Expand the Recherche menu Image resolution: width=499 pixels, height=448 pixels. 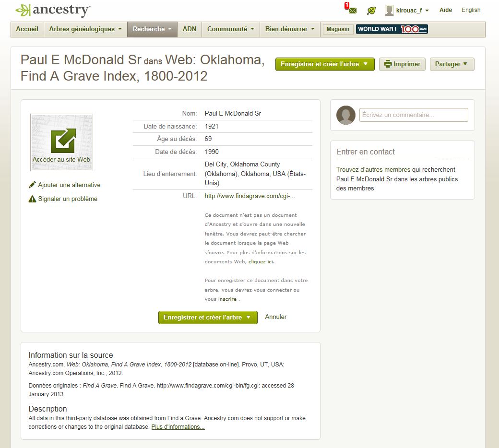[152, 29]
